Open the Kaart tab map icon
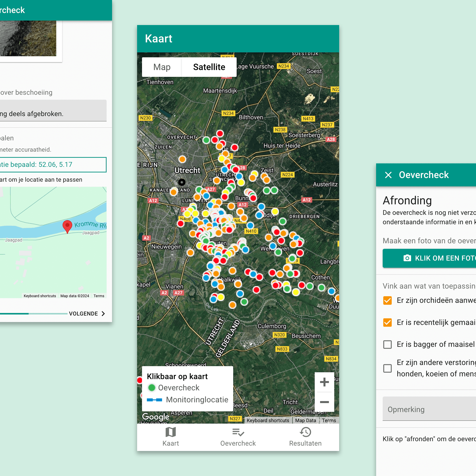Screen dimensions: 476x476 tap(171, 432)
